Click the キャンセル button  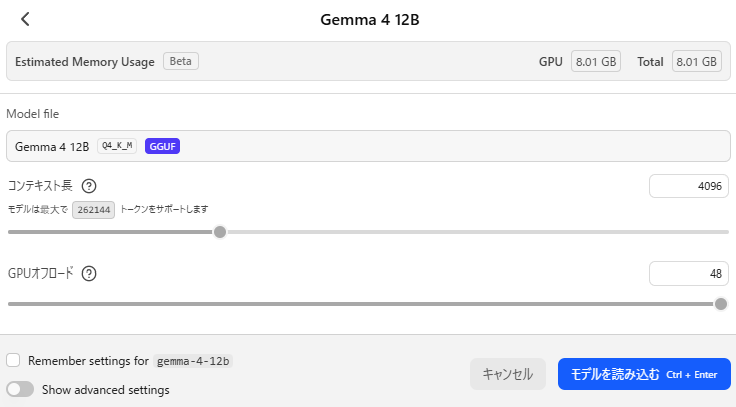point(508,374)
